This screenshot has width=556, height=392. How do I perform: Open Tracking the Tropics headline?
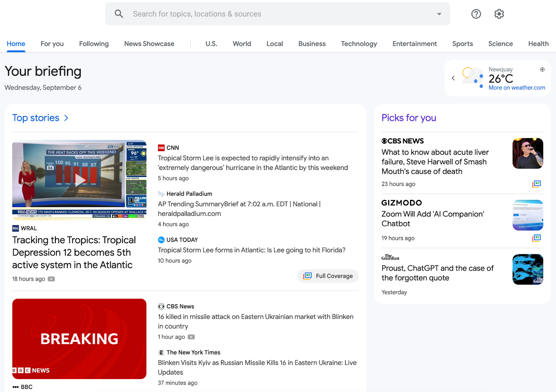tap(74, 253)
